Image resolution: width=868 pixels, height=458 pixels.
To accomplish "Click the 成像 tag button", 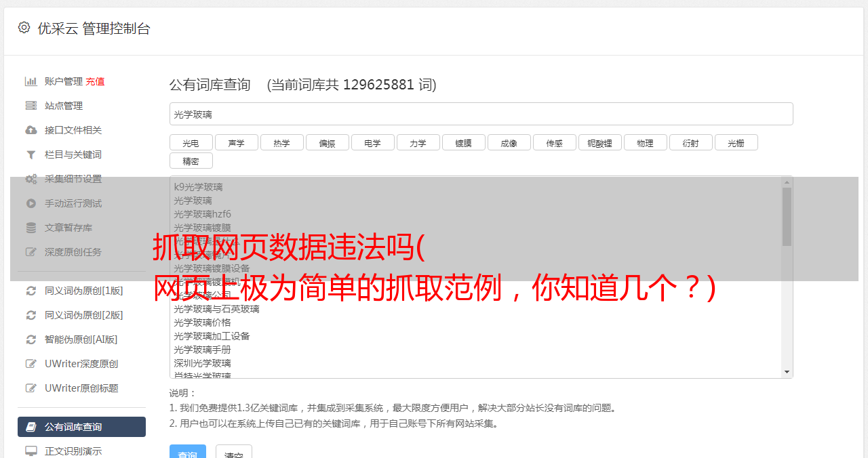I will [509, 142].
